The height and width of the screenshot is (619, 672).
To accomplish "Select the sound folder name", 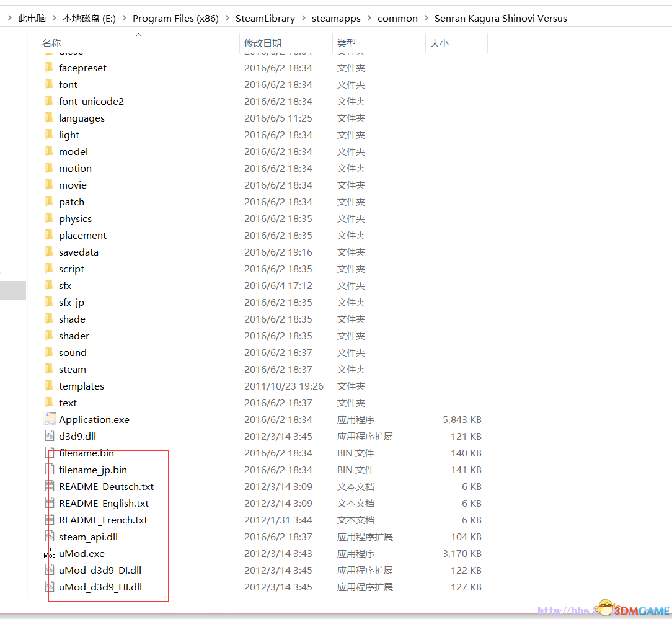I will coord(73,352).
